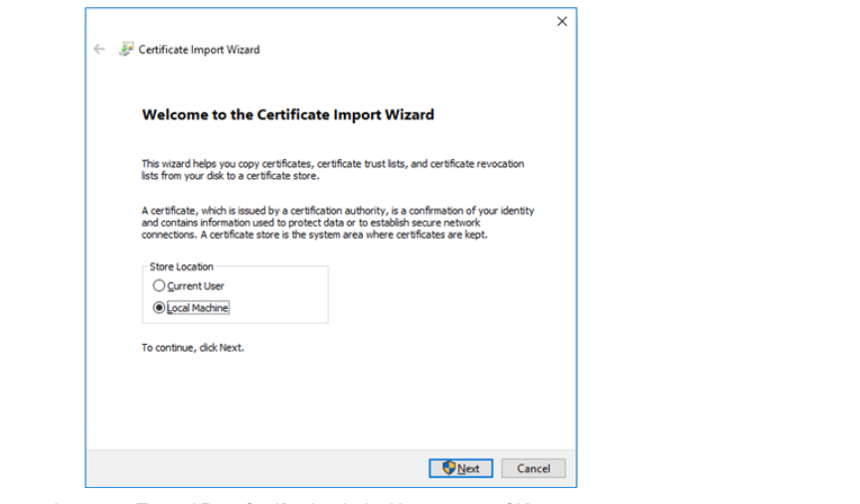Click the "Certificate Import Wizard" title bar text
This screenshot has height=504, width=860.
pyautogui.click(x=199, y=50)
